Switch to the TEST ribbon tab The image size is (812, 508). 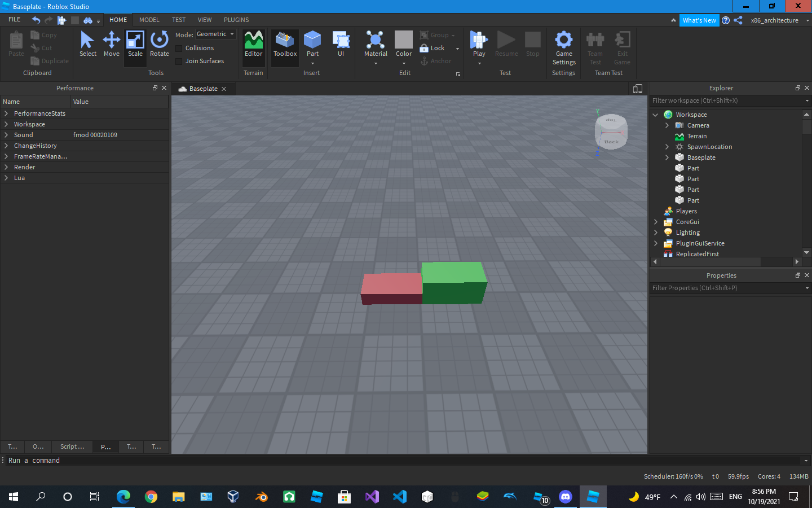tap(179, 20)
